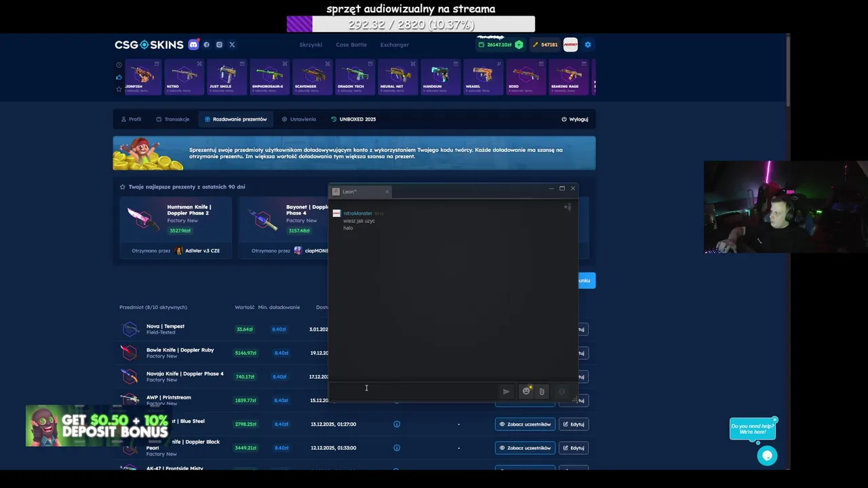
Task: Click green plus deposit icon
Action: tap(519, 45)
